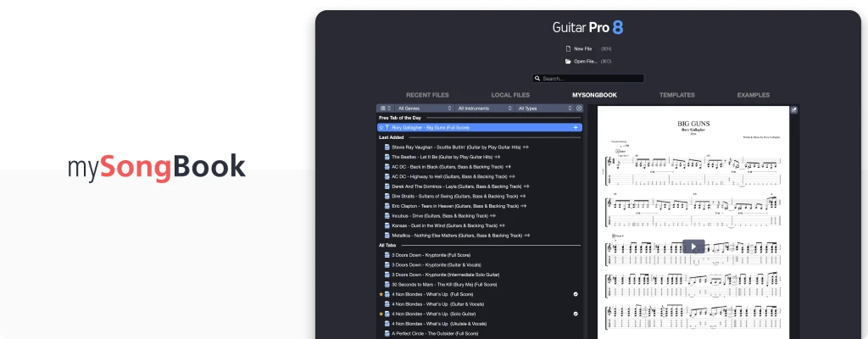Click the Big Guns score preview thumbnail
This screenshot has width=868, height=339.
[693, 222]
